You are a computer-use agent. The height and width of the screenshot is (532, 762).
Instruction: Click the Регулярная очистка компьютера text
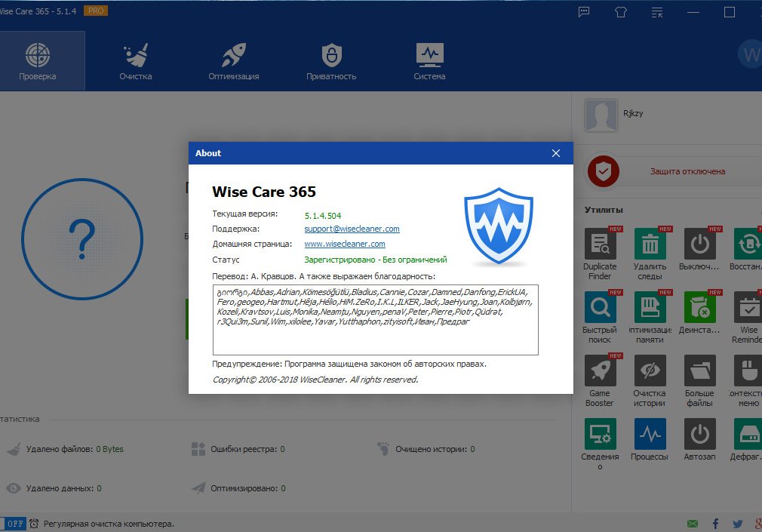[x=109, y=524]
